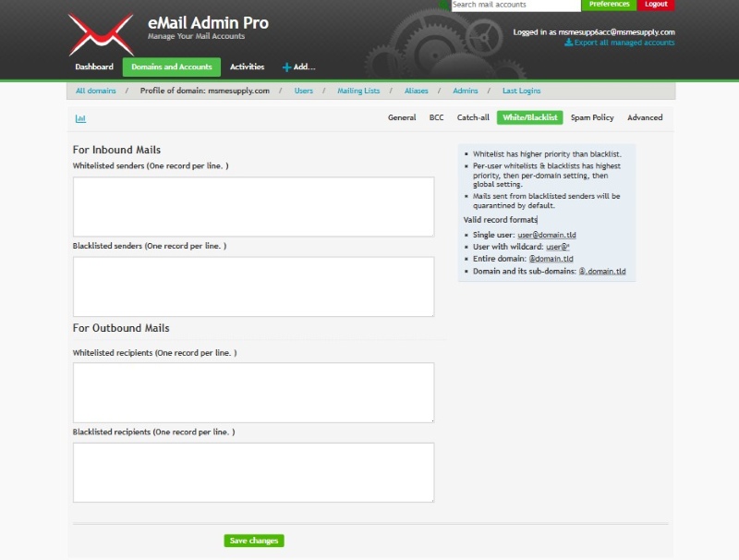Click the @.domain.tld sub-domains example
Image resolution: width=739 pixels, height=560 pixels.
coord(602,271)
